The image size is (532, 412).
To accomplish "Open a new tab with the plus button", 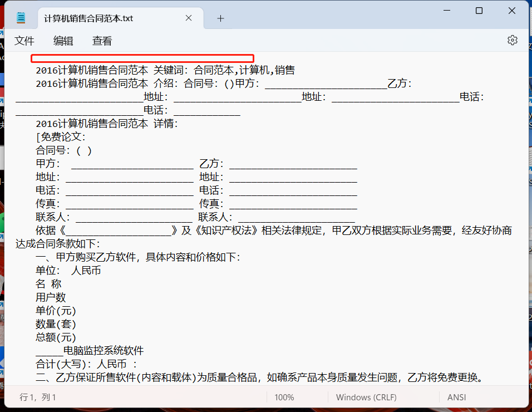I will 220,18.
